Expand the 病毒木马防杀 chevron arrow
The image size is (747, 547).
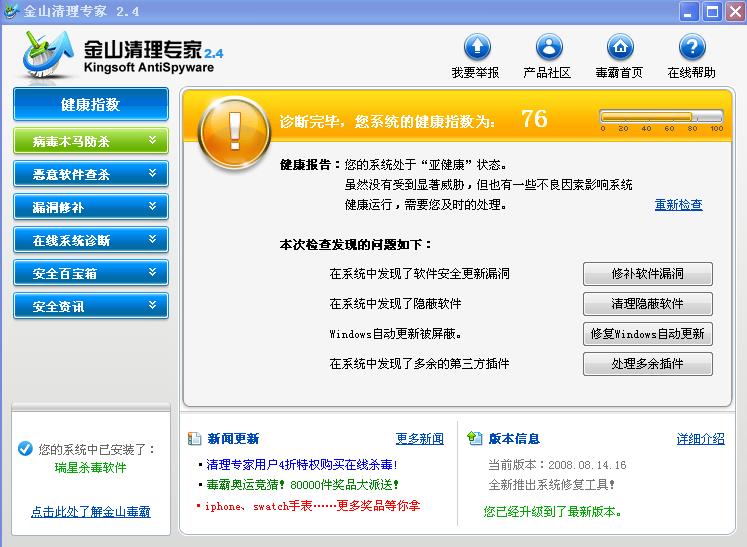coord(152,140)
